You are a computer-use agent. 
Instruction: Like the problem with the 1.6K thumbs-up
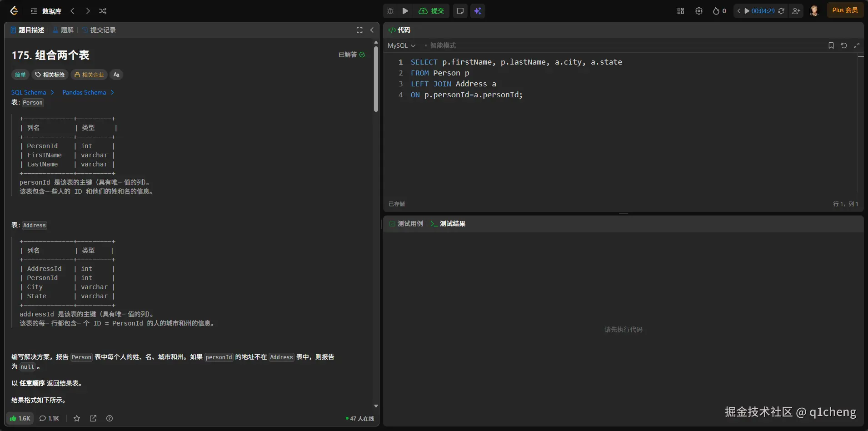click(x=20, y=418)
